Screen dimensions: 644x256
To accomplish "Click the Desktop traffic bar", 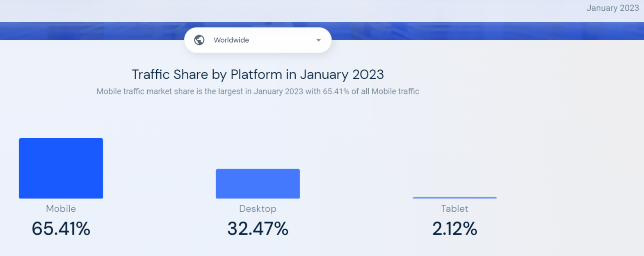I will click(258, 184).
